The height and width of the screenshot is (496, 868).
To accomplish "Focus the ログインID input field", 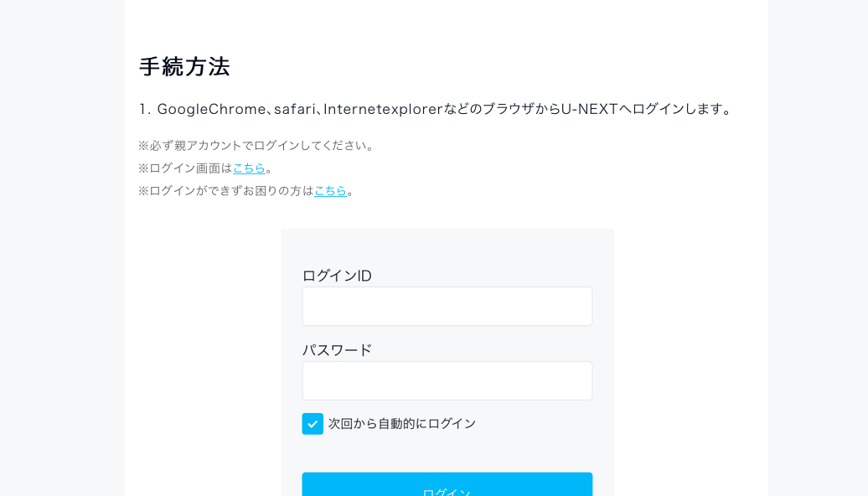I will click(447, 306).
